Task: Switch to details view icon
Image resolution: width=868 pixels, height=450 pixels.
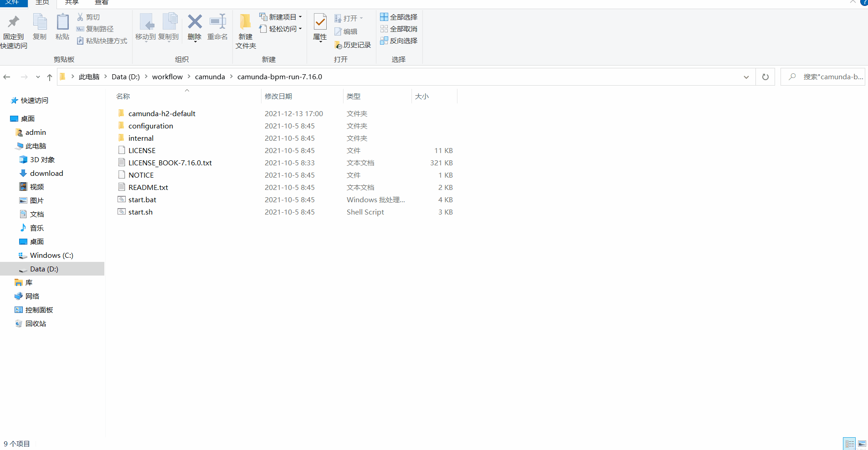Action: coord(849,444)
